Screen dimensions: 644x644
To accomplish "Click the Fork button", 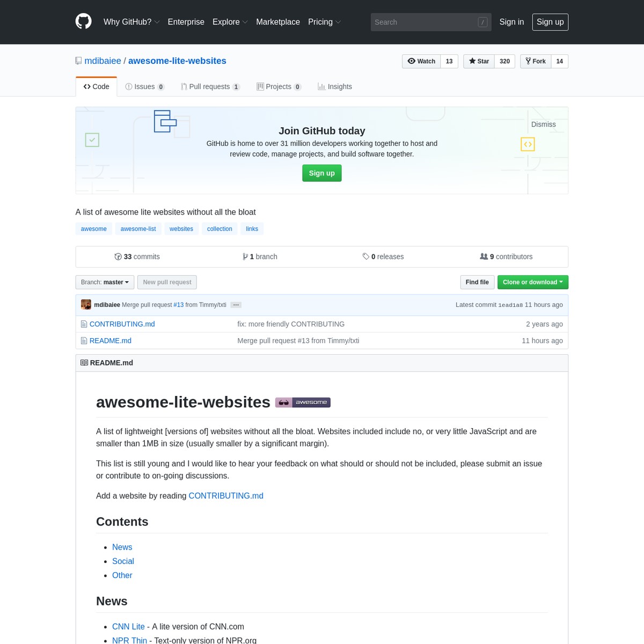I will [536, 61].
